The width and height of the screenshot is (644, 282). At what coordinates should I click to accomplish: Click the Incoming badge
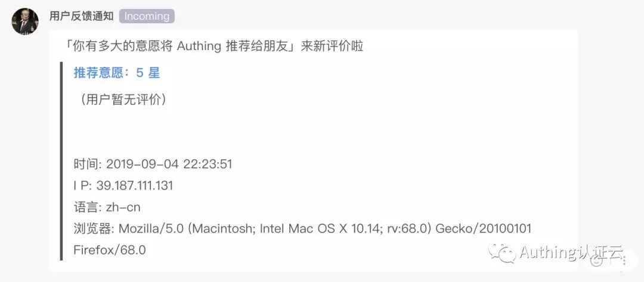(147, 16)
